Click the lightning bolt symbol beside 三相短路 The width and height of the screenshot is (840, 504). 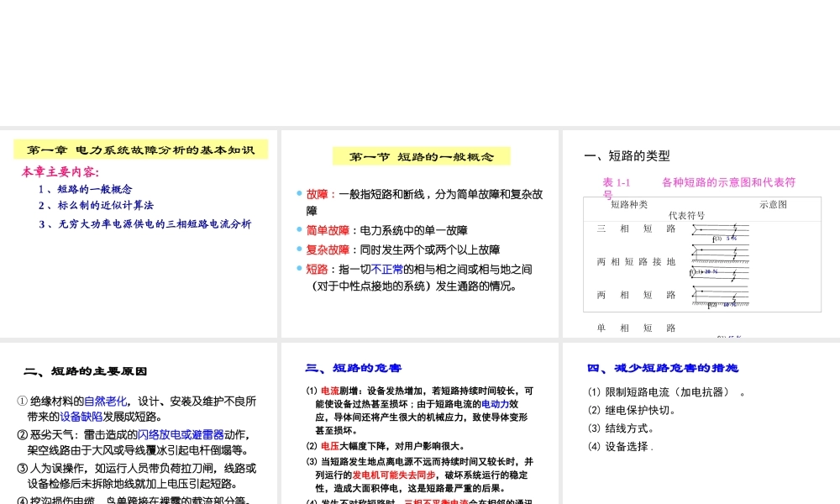click(x=734, y=229)
